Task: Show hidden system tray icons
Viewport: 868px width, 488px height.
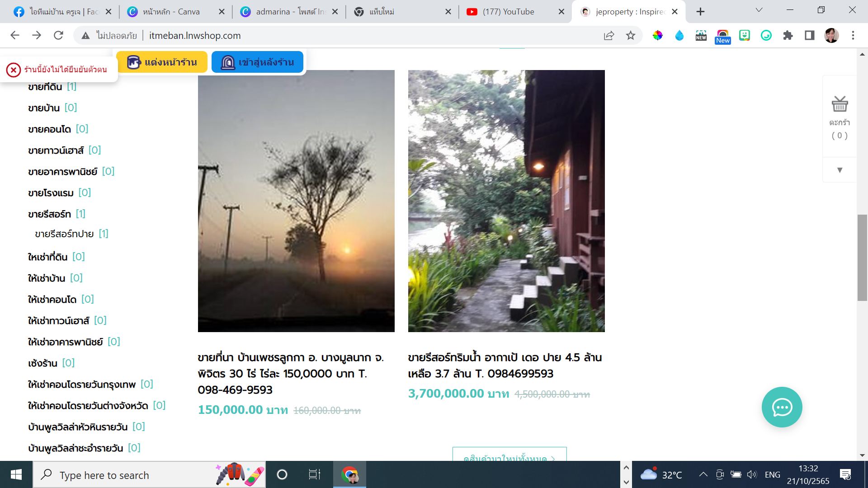Action: click(703, 474)
